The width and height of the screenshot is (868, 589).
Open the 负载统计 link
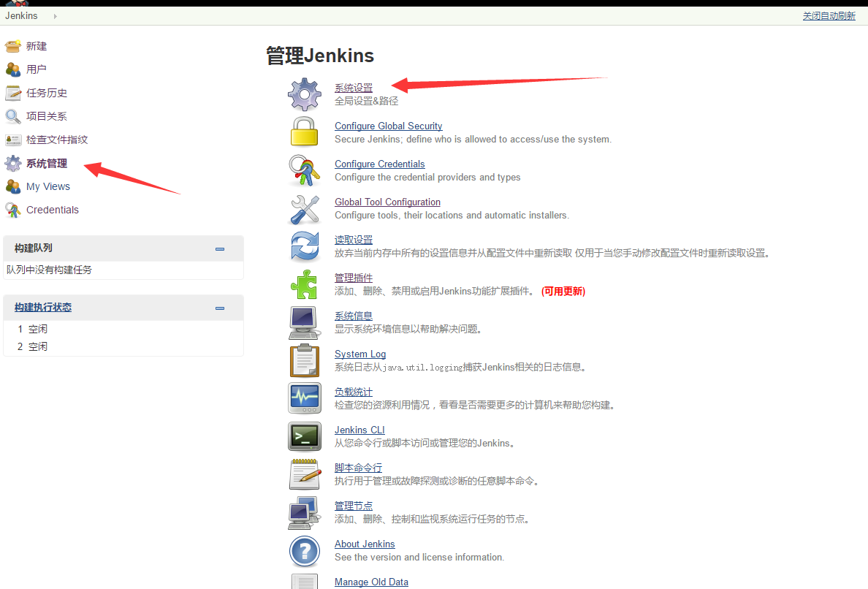pyautogui.click(x=354, y=392)
